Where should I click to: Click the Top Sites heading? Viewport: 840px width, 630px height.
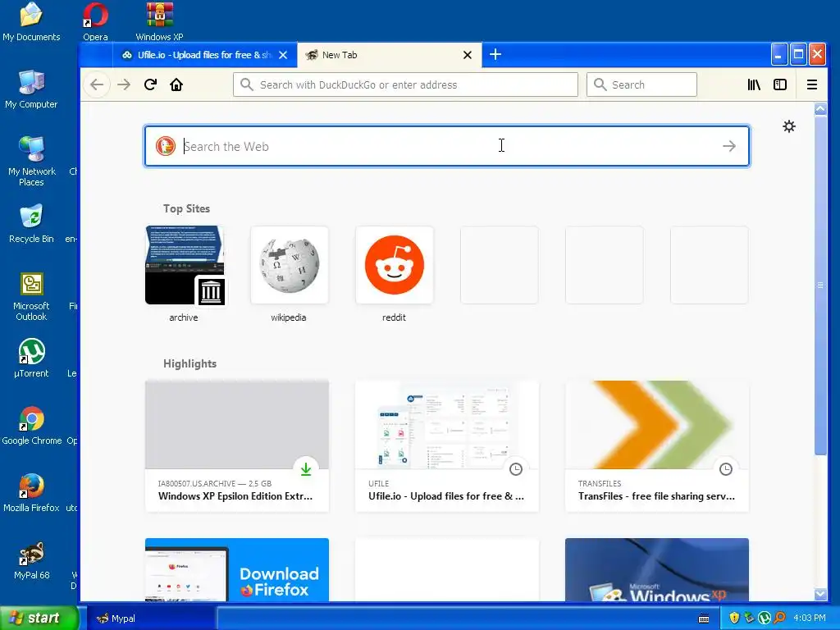coord(186,209)
